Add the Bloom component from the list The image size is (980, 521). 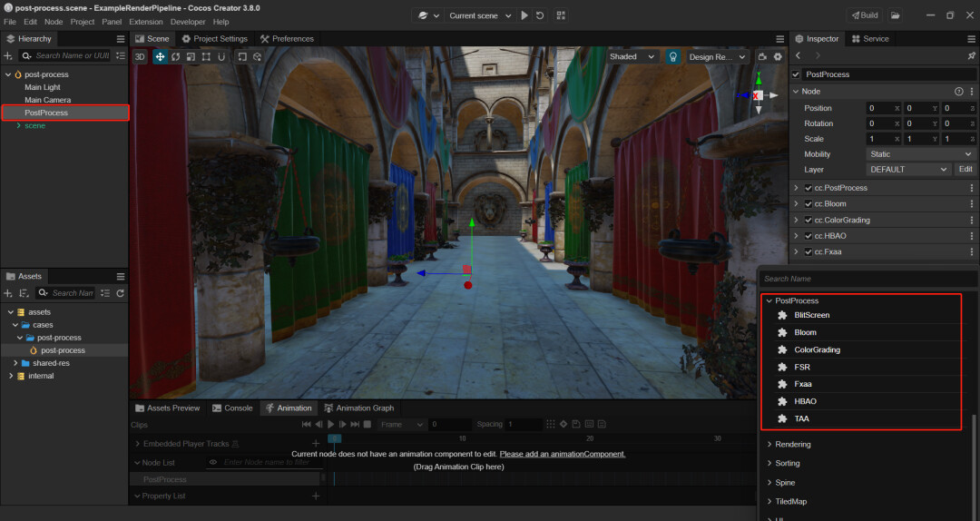(805, 332)
